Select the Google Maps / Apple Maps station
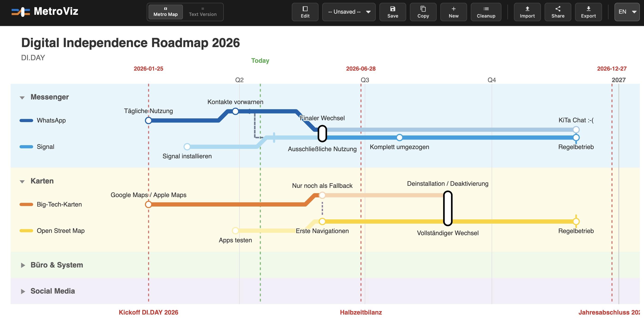Image resolution: width=644 pixels, height=324 pixels. coord(149,204)
